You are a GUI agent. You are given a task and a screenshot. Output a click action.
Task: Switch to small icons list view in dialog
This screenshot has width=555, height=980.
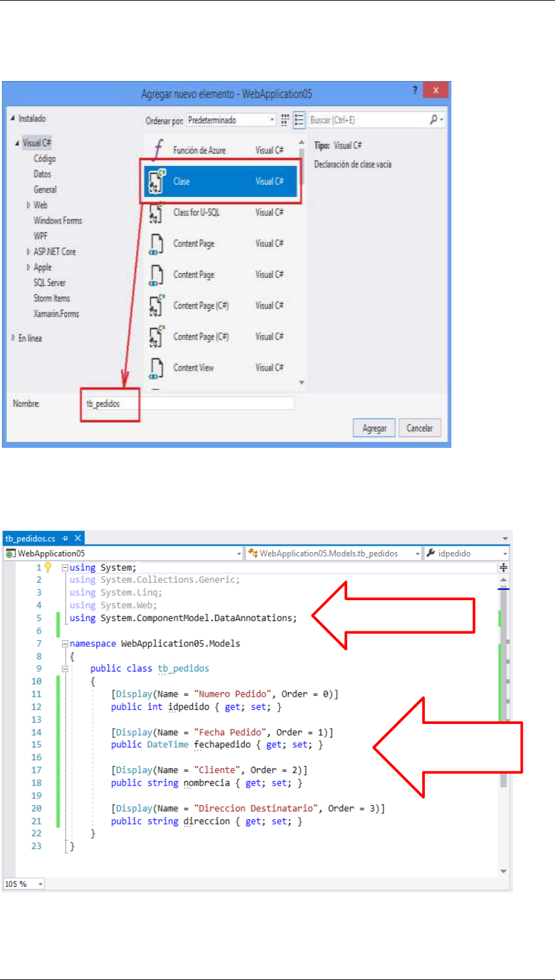(299, 121)
